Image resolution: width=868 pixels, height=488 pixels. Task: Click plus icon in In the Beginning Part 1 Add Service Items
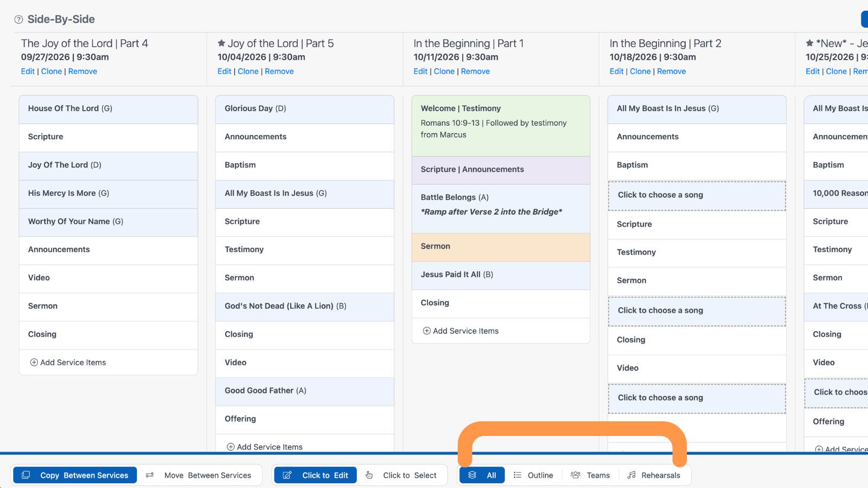[426, 331]
